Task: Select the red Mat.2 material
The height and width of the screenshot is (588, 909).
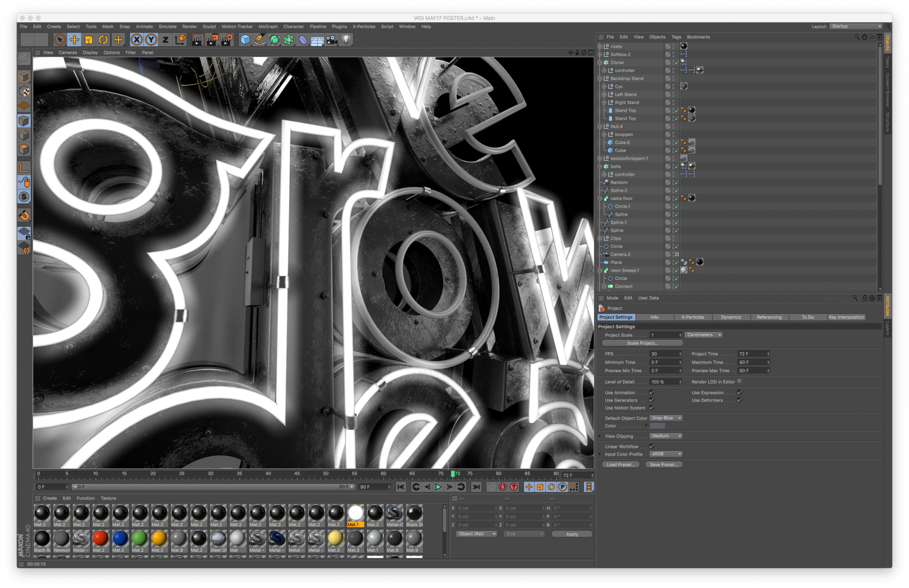Action: 100,539
